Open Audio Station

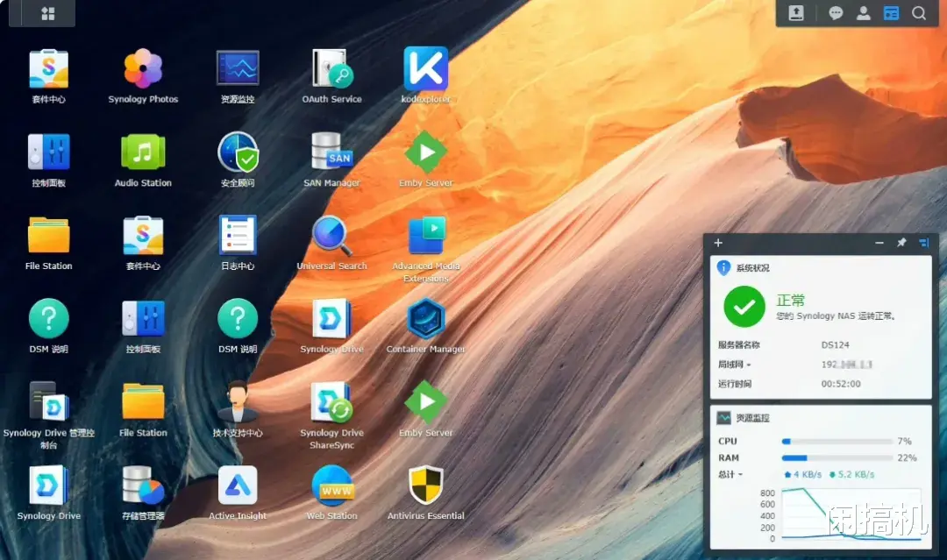(x=143, y=159)
